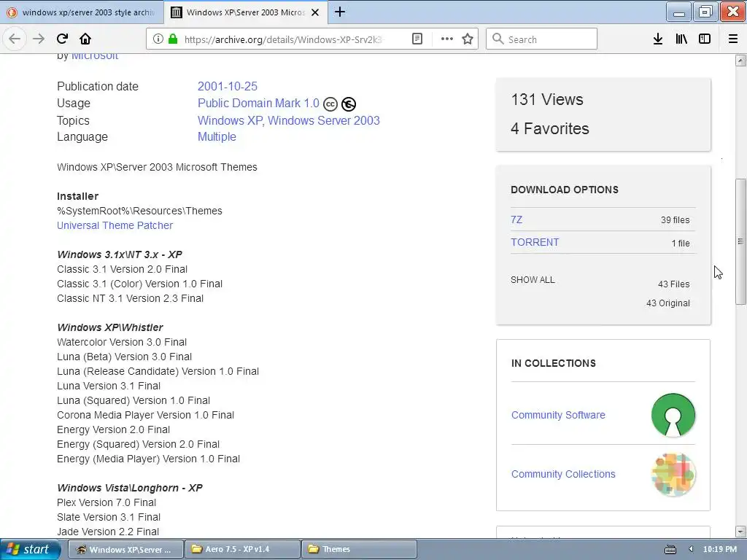
Task: Open the downloads panel
Action: [x=658, y=39]
